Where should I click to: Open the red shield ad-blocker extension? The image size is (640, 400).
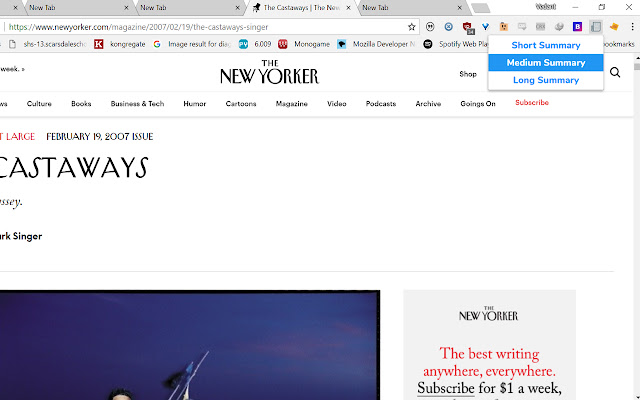[468, 27]
